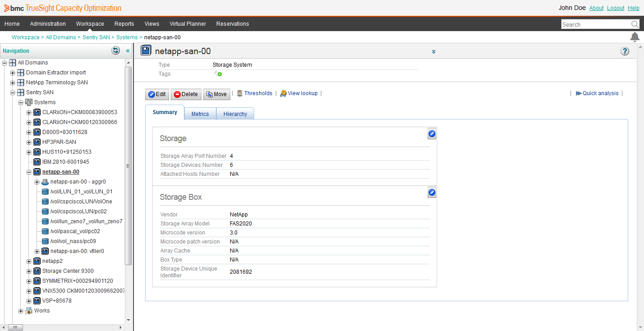Collapse the Navigation panel with double chevron
The width and height of the screenshot is (644, 331).
pos(128,51)
